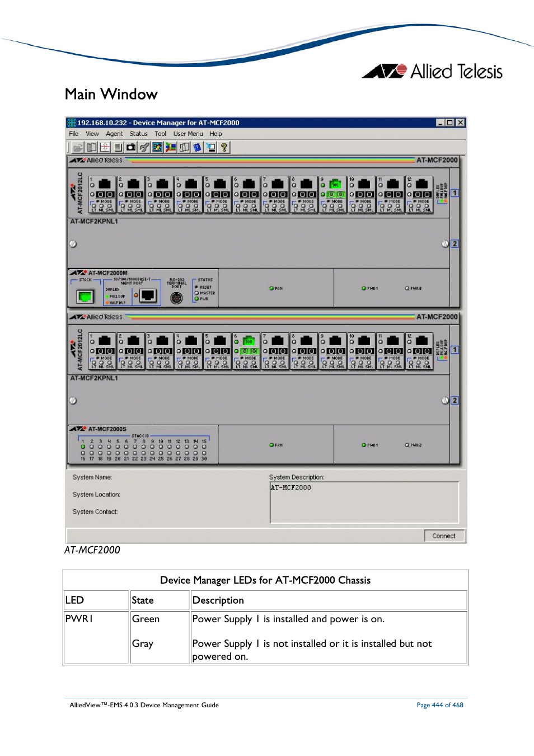
Task: Click the PWR1 LED in the bottom chassis
Action: coord(364,445)
